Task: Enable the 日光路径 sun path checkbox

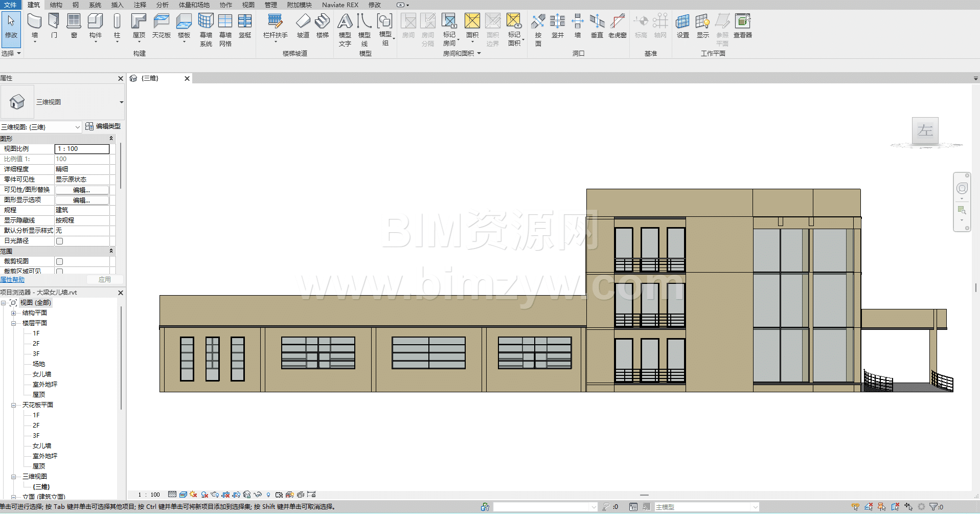Action: click(x=59, y=241)
